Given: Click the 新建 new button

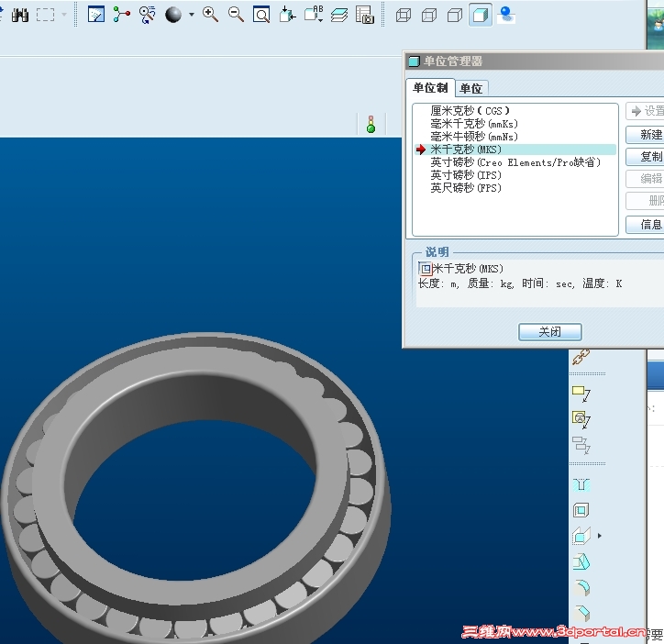Looking at the screenshot, I should tap(645, 134).
